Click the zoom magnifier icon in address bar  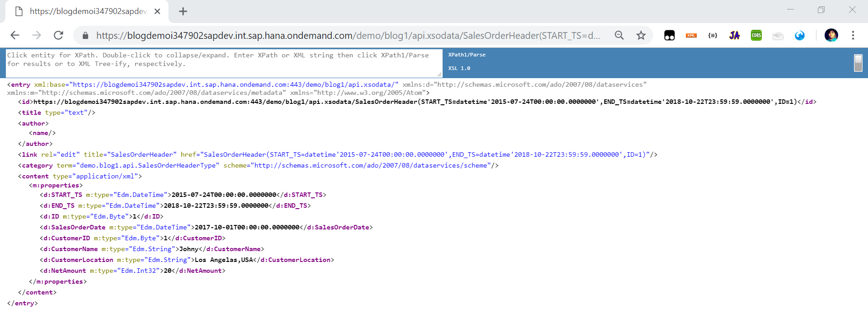click(x=619, y=35)
